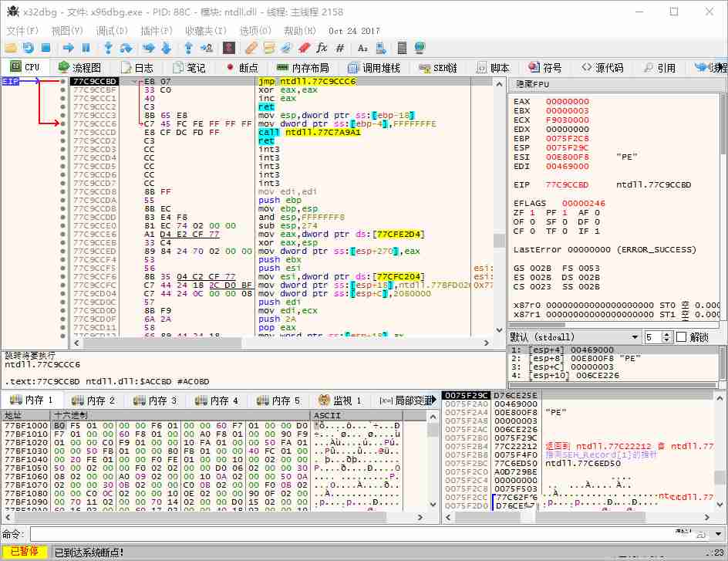Switch to the 内存布局 tab
The image size is (728, 561).
point(303,68)
